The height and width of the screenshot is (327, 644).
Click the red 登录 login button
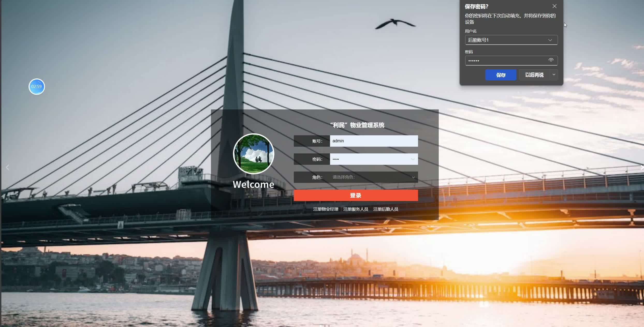(x=356, y=195)
